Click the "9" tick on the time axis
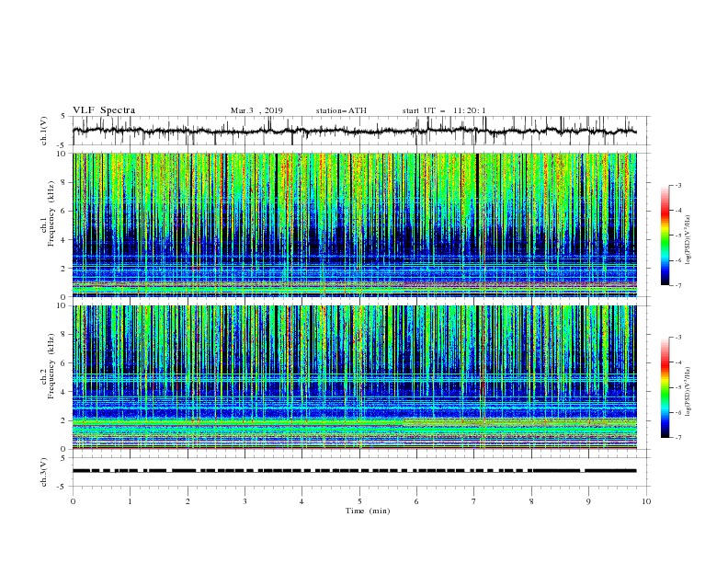This screenshot has width=728, height=563. pyautogui.click(x=588, y=501)
